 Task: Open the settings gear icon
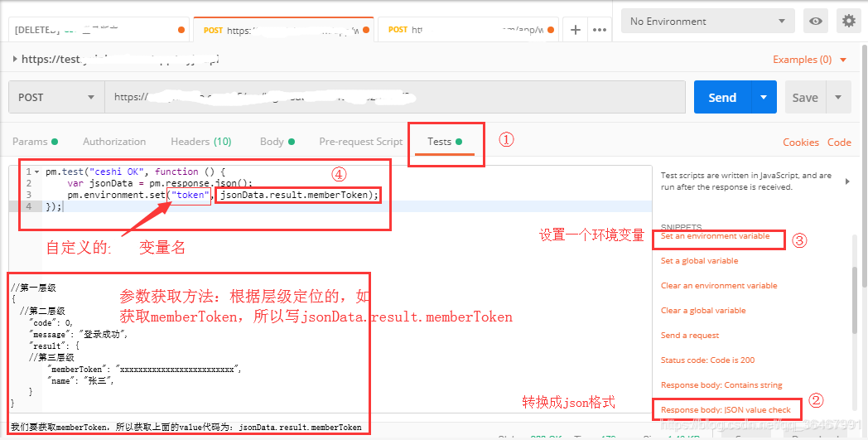(x=847, y=21)
